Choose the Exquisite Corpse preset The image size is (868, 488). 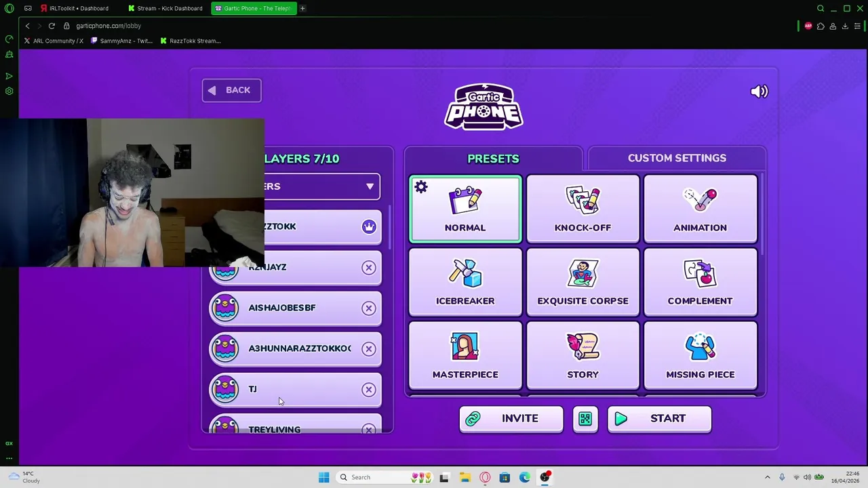coord(583,282)
